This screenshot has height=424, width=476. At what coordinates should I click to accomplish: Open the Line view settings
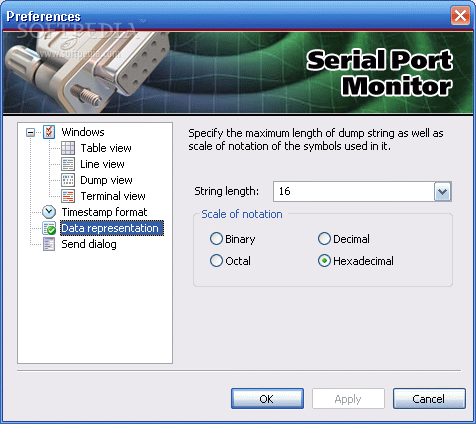point(102,164)
